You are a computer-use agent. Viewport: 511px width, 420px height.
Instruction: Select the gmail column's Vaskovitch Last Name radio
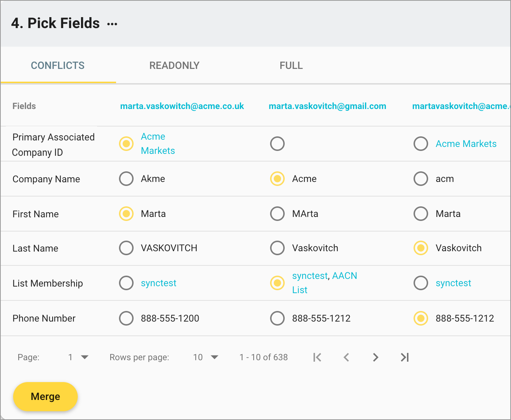click(x=277, y=248)
